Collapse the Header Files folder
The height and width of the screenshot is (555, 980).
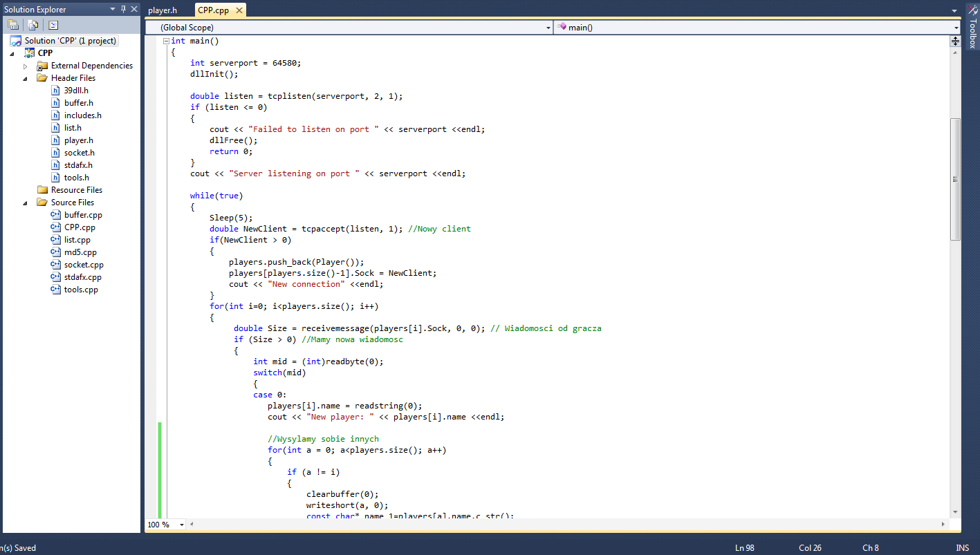coord(26,78)
